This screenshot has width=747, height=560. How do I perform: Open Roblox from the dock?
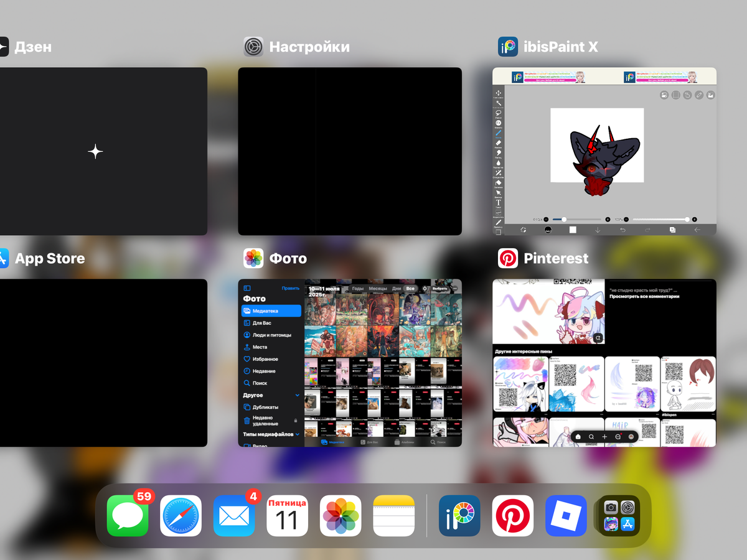566,516
